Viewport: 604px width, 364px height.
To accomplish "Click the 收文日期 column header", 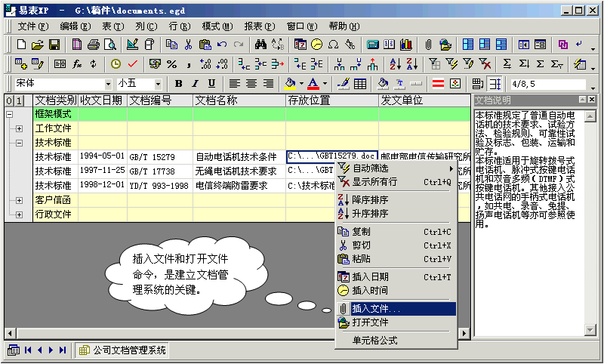I will click(103, 100).
